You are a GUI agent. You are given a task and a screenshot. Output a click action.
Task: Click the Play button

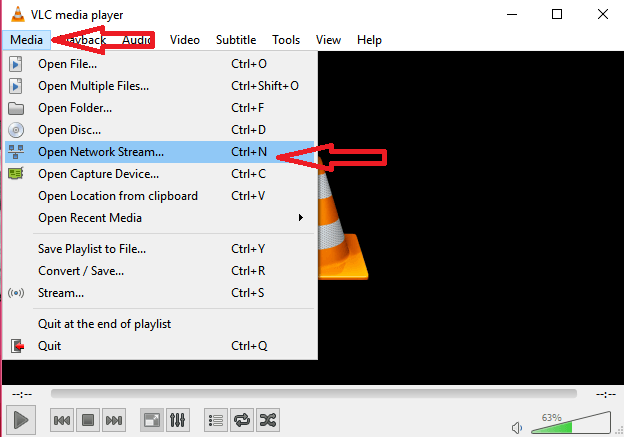21,420
